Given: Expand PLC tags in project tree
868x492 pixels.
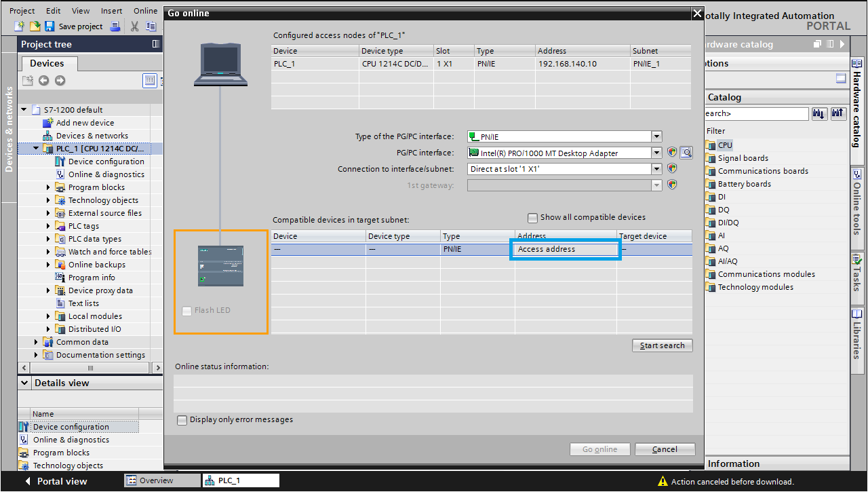Looking at the screenshot, I should 49,226.
